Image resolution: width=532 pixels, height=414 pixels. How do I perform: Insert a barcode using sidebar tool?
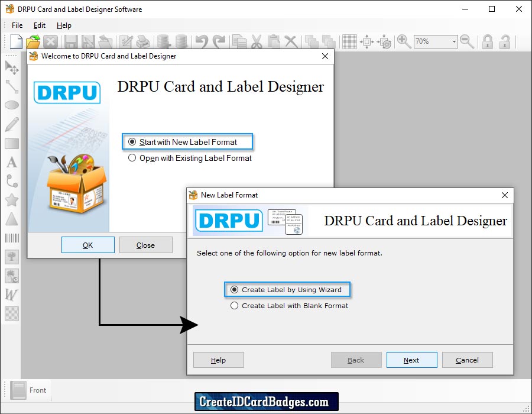(12, 238)
